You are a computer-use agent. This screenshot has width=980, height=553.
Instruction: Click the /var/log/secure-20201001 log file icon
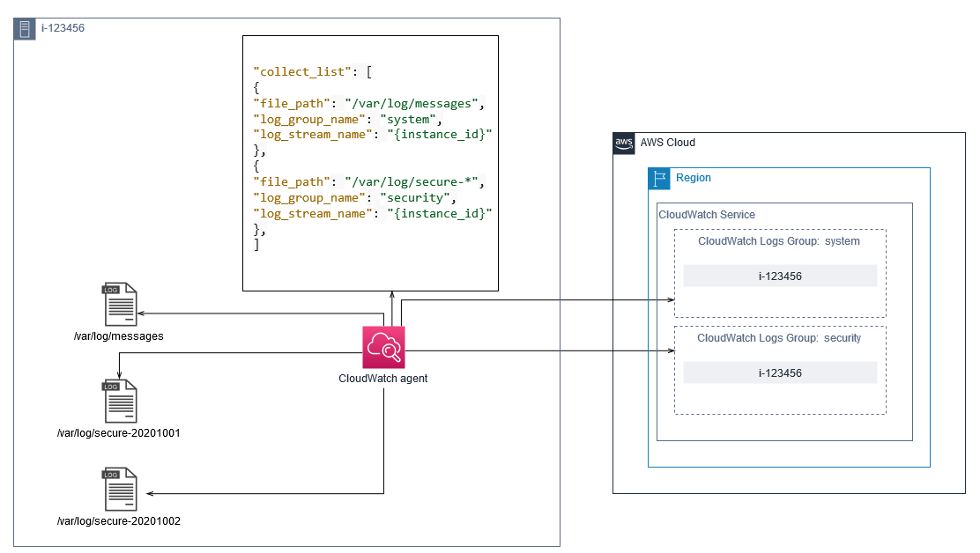(119, 402)
